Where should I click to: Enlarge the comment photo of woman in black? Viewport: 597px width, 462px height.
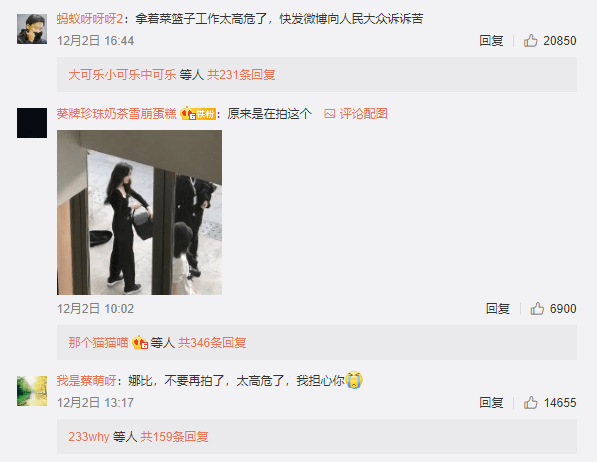[x=139, y=213]
